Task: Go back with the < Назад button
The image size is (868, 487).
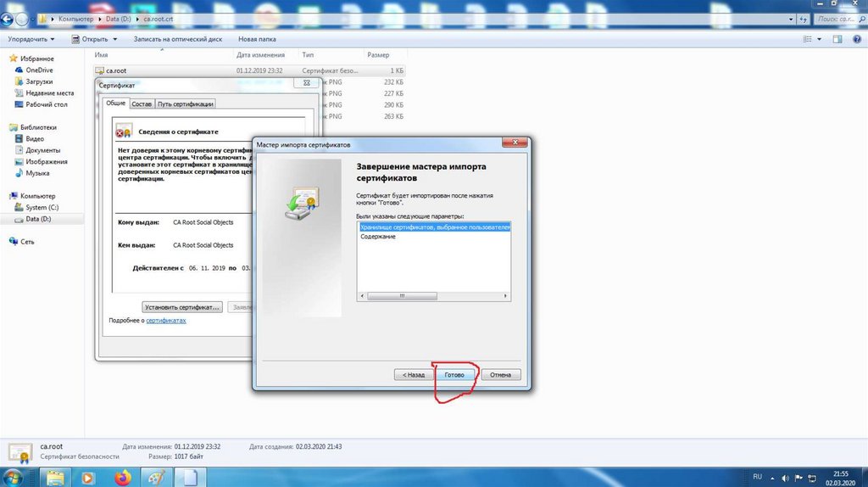Action: [x=414, y=374]
